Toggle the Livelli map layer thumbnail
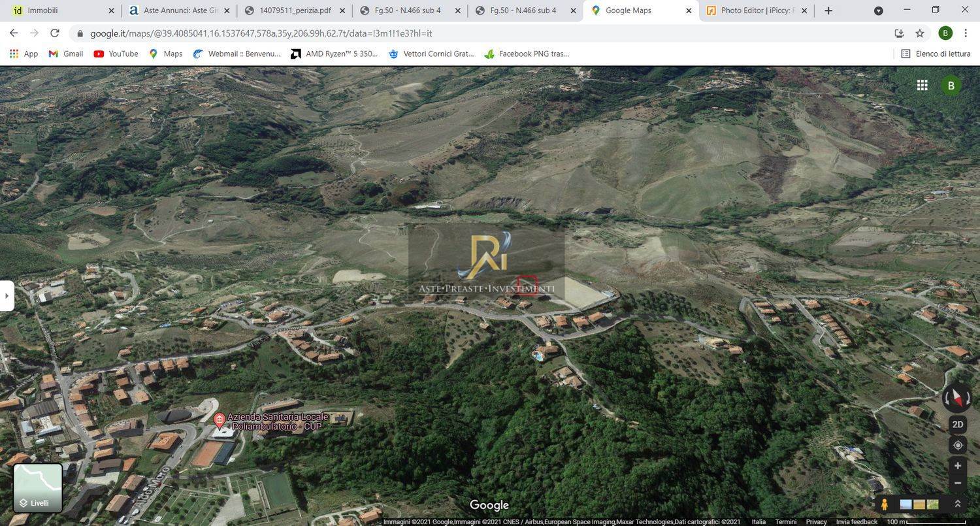The image size is (980, 526). pyautogui.click(x=38, y=488)
